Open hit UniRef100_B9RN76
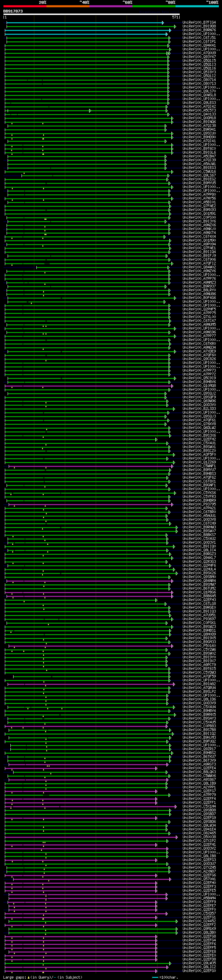This screenshot has height=980, width=222. (x=199, y=31)
